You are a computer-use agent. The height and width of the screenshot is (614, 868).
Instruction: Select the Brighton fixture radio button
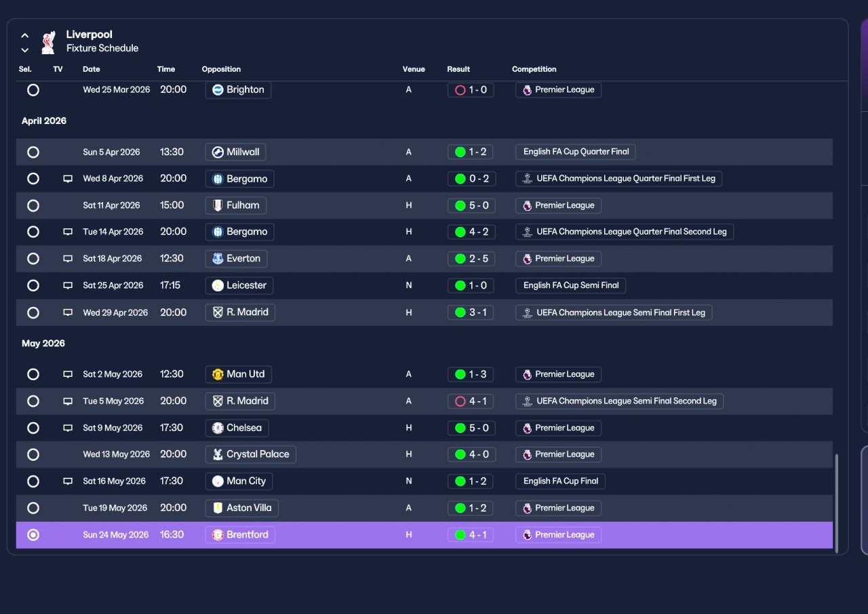(x=33, y=90)
